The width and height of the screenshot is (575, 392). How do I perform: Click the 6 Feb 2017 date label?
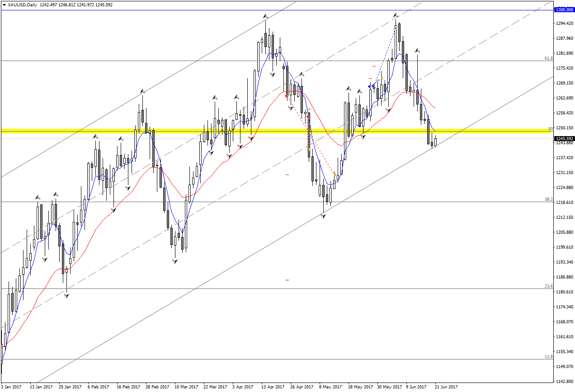[99, 387]
